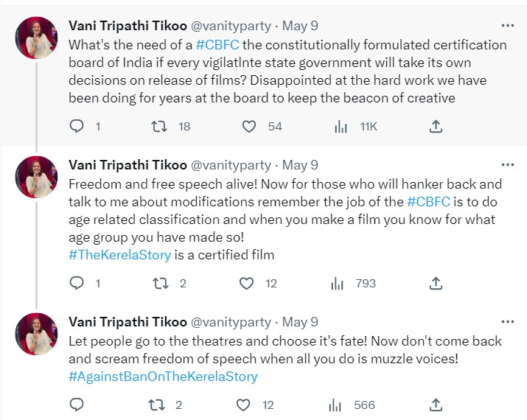This screenshot has height=420, width=527.
Task: Share the first tweet about certification board
Action: (436, 127)
